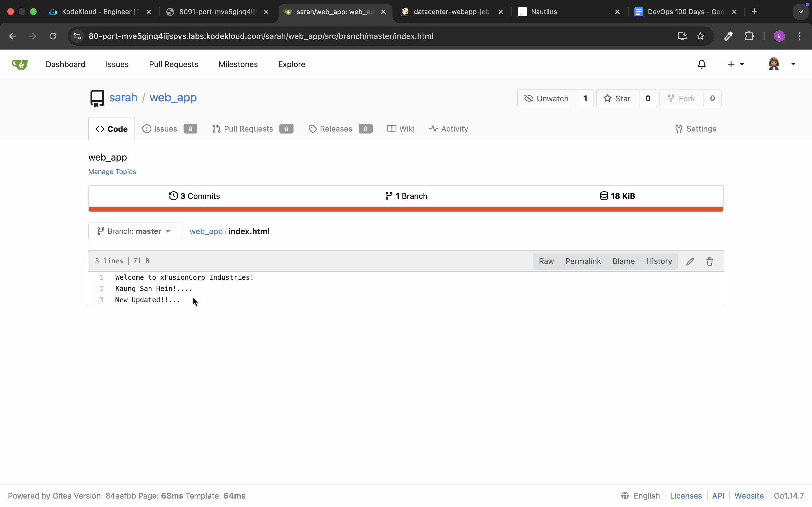
Task: Expand the Branch: master dropdown
Action: (135, 231)
